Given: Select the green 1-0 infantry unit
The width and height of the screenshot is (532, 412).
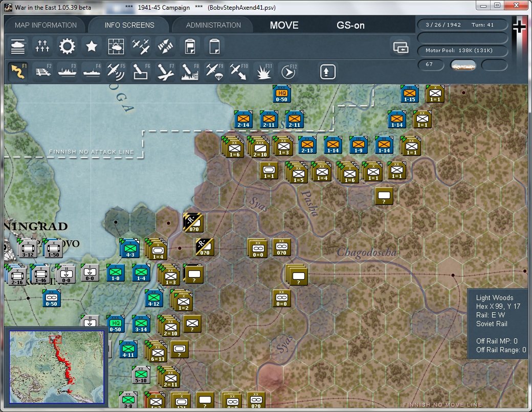Looking at the screenshot, I should 116,273.
